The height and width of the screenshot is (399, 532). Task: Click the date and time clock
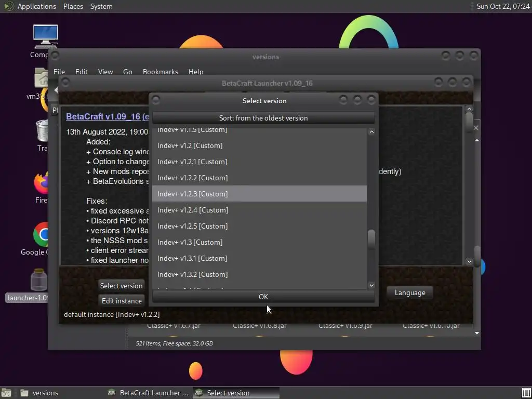[503, 6]
